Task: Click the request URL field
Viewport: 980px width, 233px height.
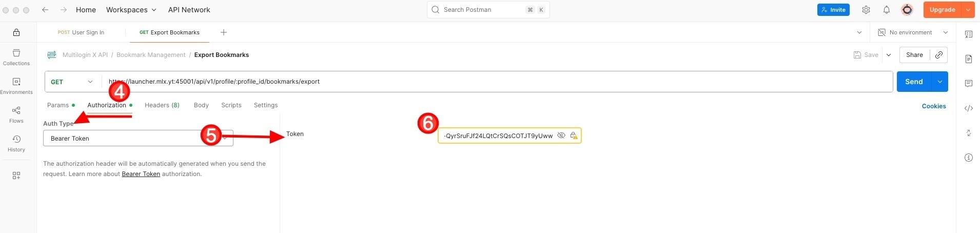Action: [x=497, y=82]
